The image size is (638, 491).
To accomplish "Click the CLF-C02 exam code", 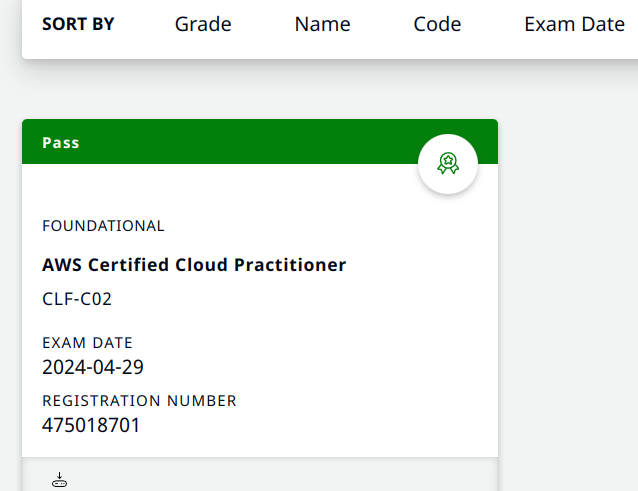I will [x=77, y=298].
